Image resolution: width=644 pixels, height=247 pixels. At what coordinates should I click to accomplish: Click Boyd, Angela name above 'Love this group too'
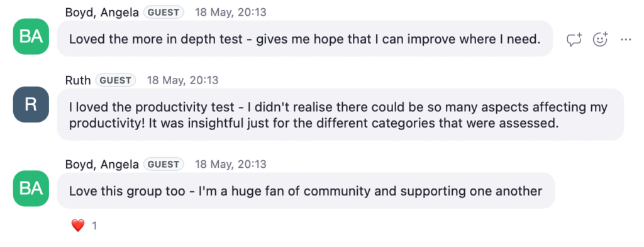(x=102, y=165)
